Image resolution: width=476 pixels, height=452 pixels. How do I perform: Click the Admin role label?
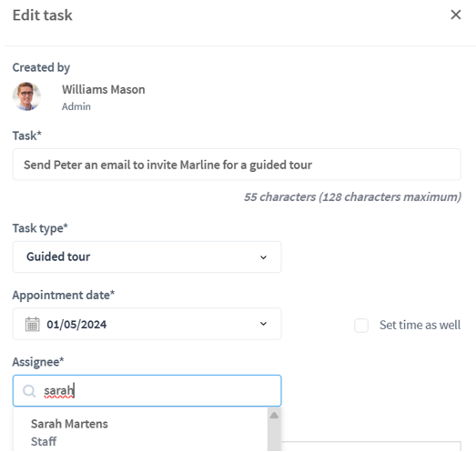(76, 106)
